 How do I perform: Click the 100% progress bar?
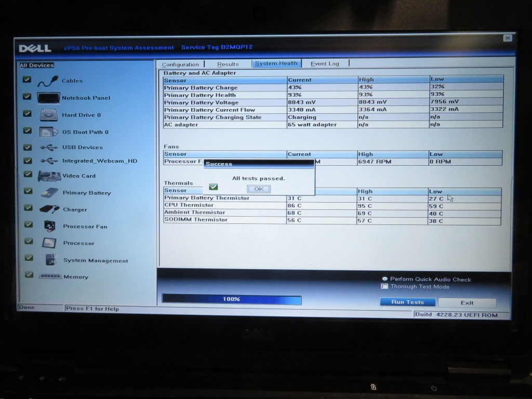(x=232, y=299)
